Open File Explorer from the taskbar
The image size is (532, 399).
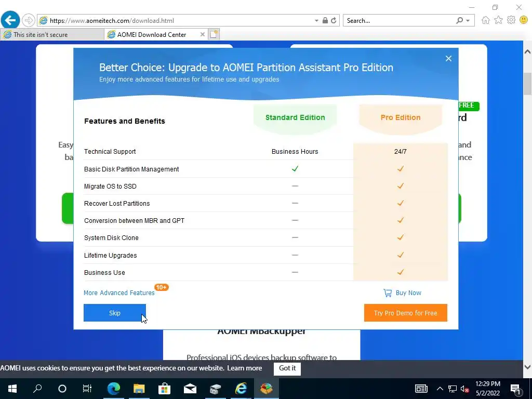(x=139, y=389)
